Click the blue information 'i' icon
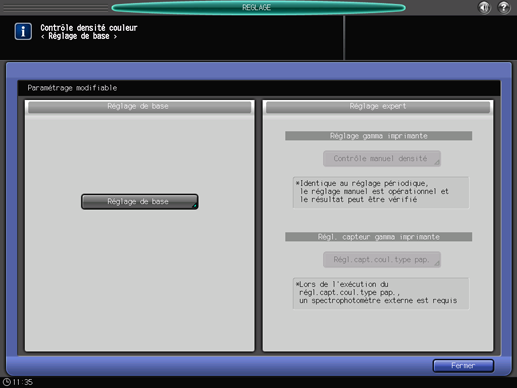The image size is (517, 388). pyautogui.click(x=23, y=31)
